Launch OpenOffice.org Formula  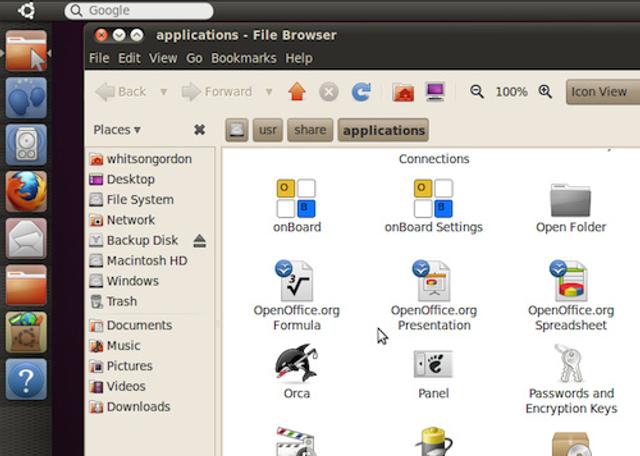click(x=296, y=281)
